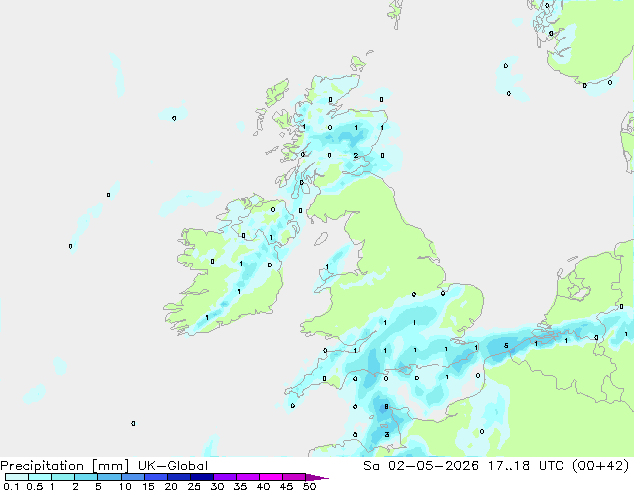Click the 40–45 mm bright pink swatch

[271, 477]
